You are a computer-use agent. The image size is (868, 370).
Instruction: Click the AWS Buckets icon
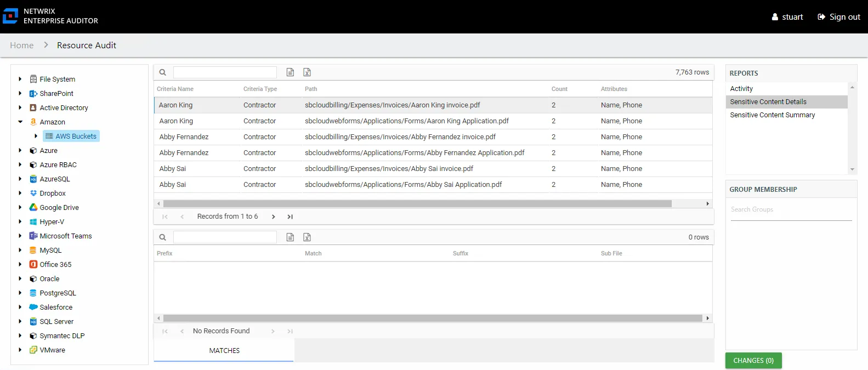coord(49,136)
